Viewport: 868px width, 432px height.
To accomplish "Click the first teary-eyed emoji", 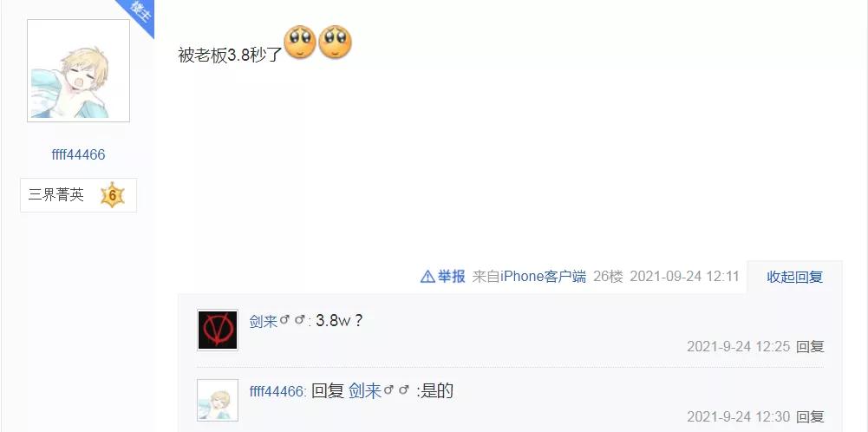I will [x=299, y=43].
